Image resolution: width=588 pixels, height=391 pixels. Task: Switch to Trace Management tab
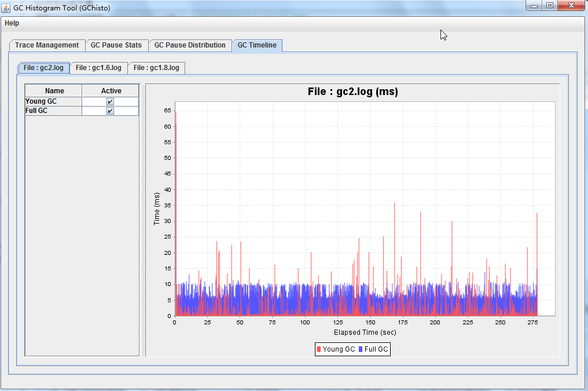point(47,45)
